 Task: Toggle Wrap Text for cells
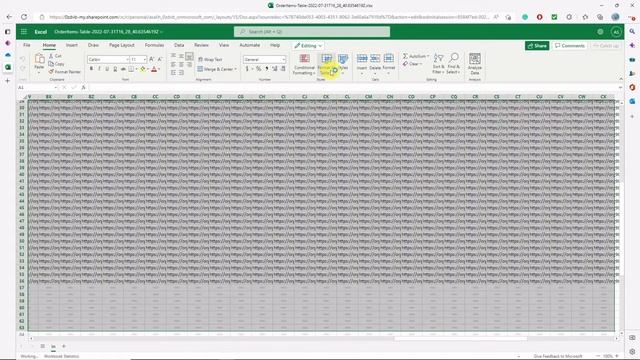click(210, 60)
